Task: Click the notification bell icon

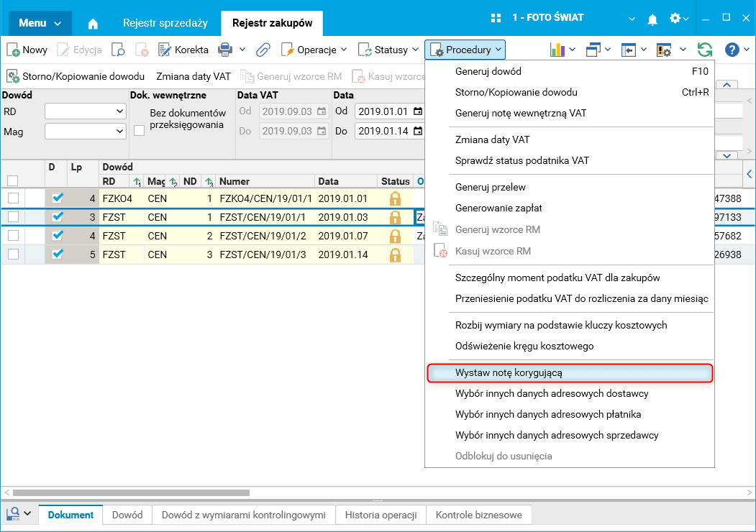Action: pos(652,18)
